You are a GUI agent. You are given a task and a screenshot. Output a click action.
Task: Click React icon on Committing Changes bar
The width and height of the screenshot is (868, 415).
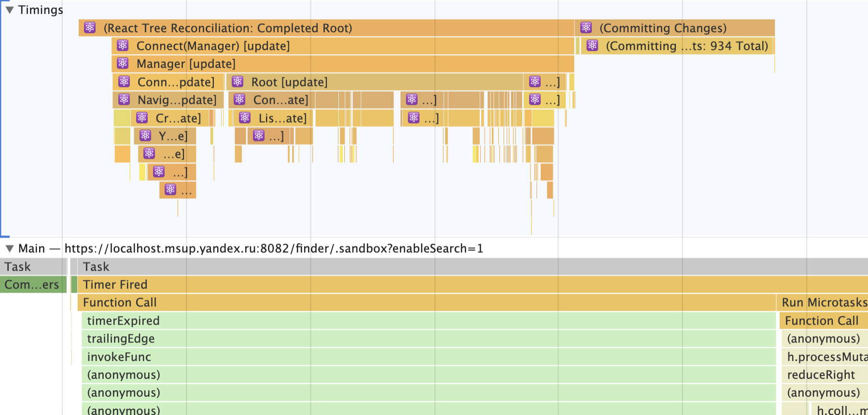586,28
